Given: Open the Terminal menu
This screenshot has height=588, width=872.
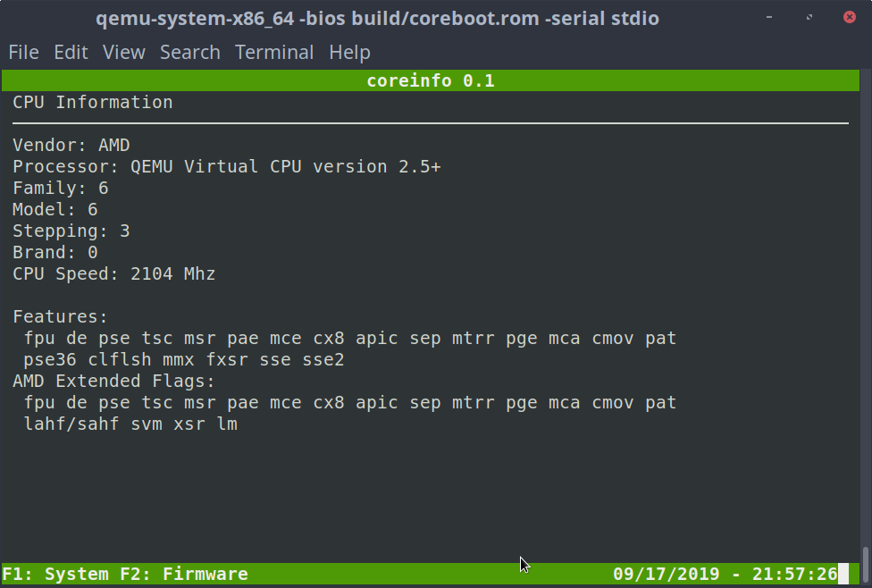Looking at the screenshot, I should [274, 52].
